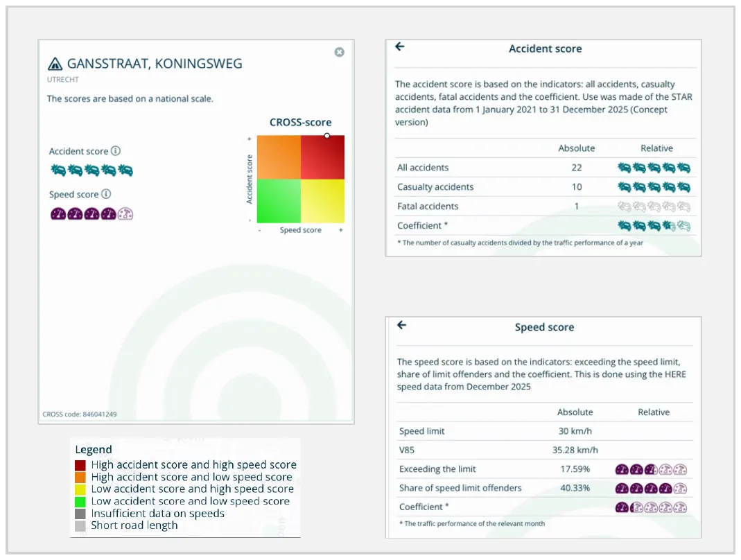
Task: Click 'High accident score and high speed score' legend text
Action: (194, 465)
